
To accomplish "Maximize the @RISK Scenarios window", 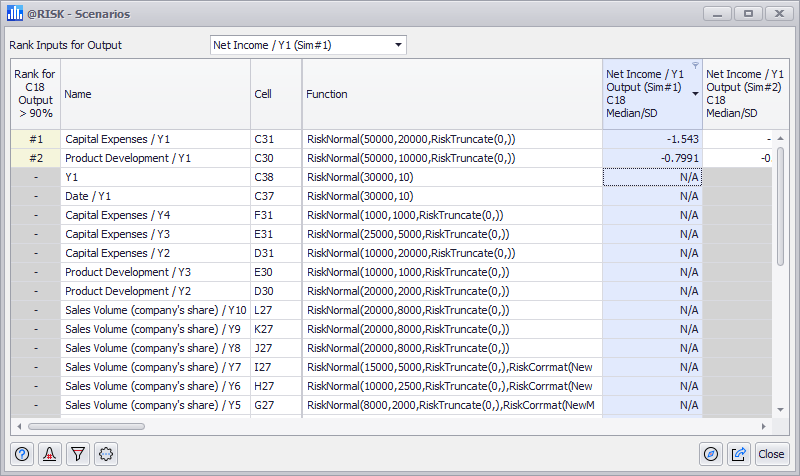I will 746,14.
